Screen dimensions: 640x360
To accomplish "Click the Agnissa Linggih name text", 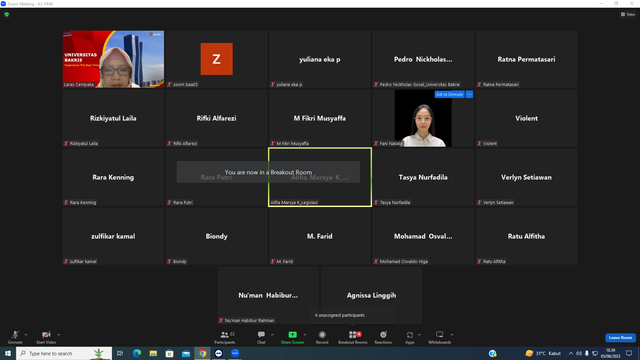I will coord(371,296).
